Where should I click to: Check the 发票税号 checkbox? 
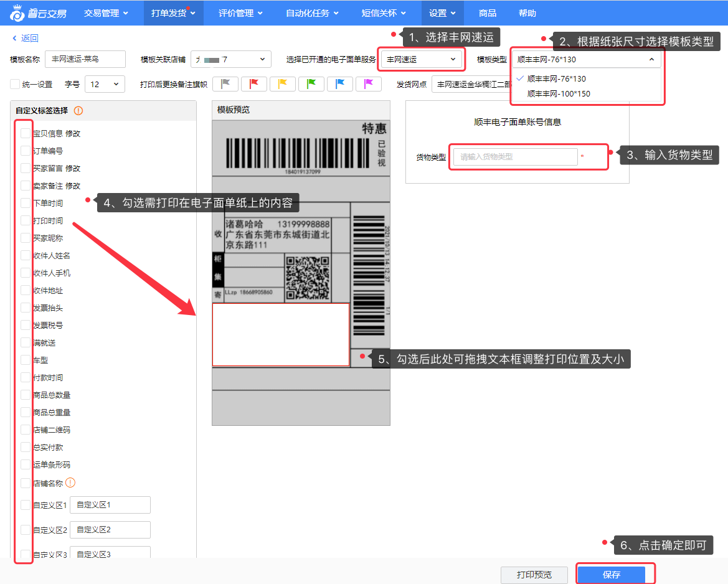tap(25, 325)
